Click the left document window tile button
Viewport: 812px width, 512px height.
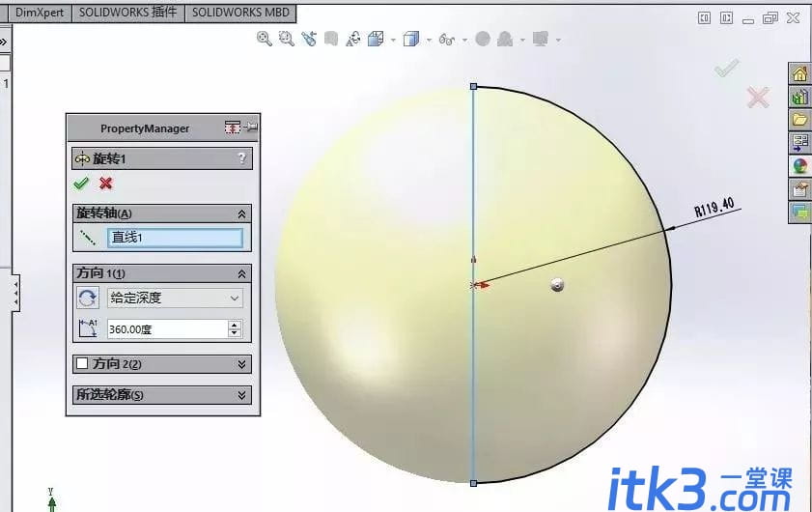click(x=704, y=18)
